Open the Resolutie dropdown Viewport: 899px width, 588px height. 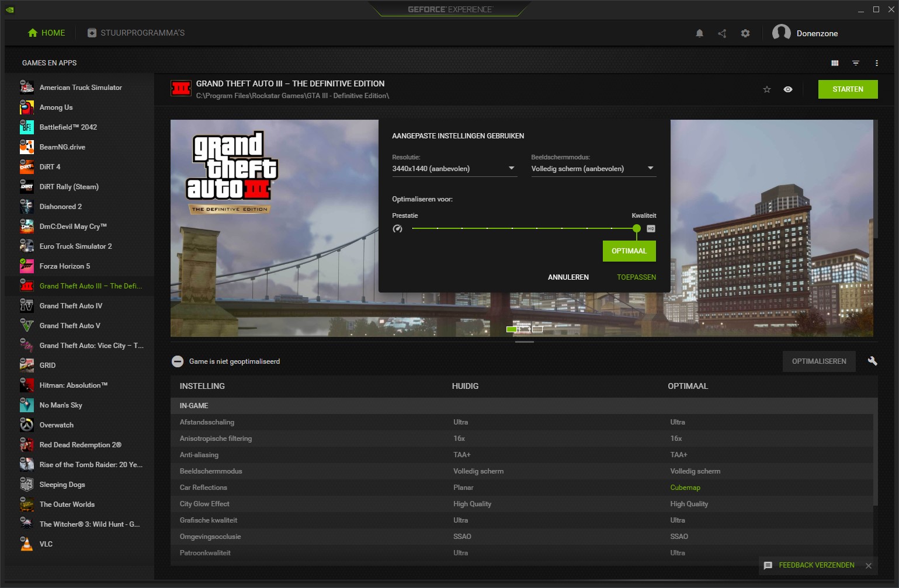454,169
